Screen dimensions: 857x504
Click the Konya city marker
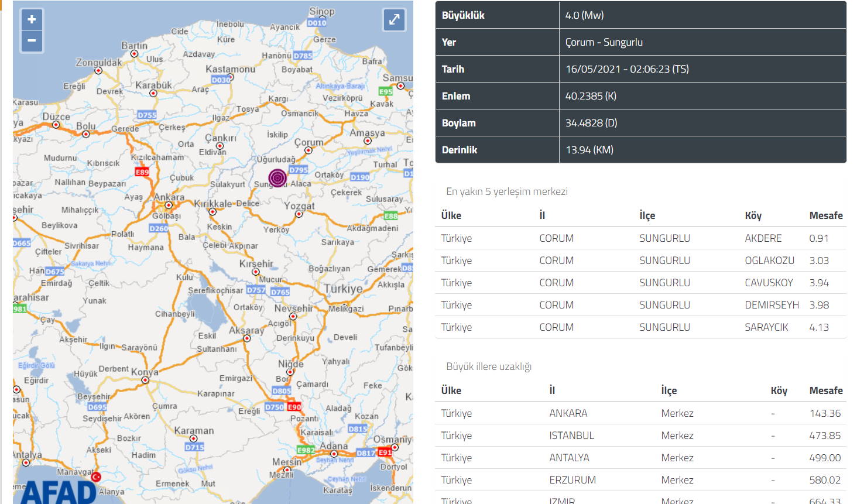(x=145, y=380)
